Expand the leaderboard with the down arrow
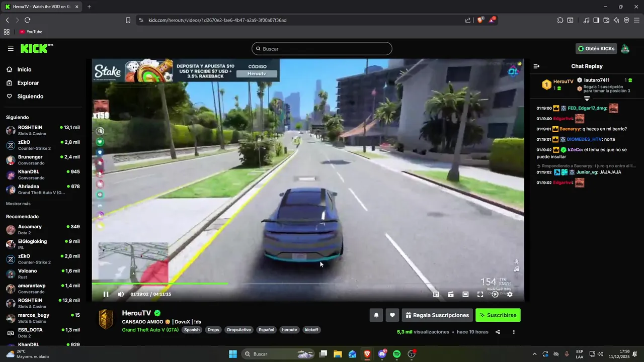 [x=587, y=99]
